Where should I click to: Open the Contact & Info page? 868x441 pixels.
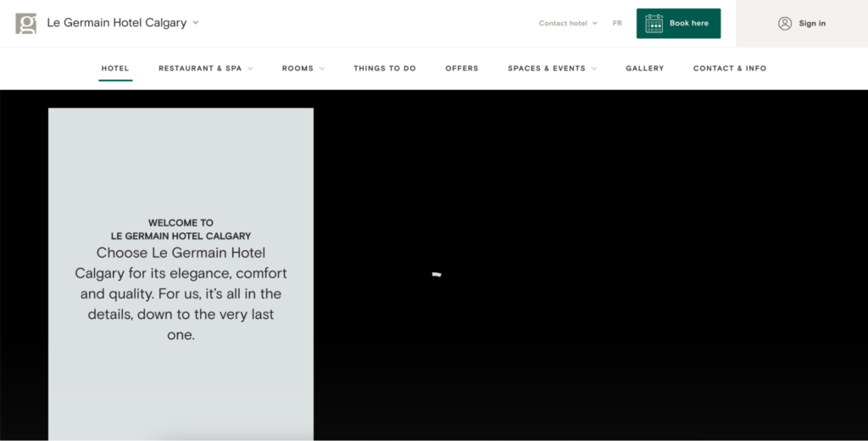730,68
